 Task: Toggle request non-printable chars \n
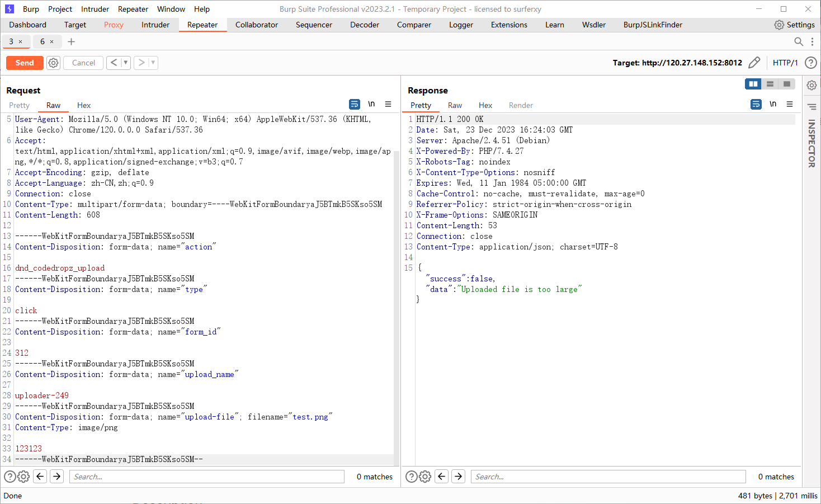pos(371,104)
